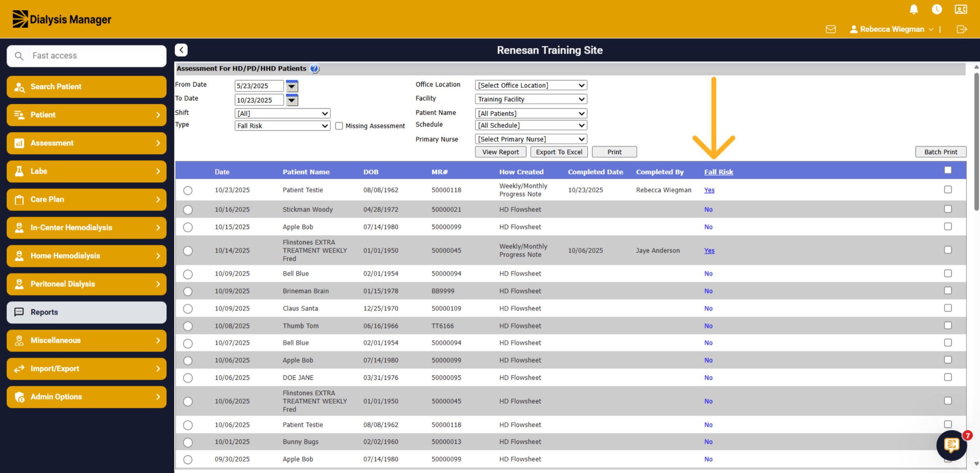980x473 pixels.
Task: Click the clock icon in header
Action: [x=937, y=9]
